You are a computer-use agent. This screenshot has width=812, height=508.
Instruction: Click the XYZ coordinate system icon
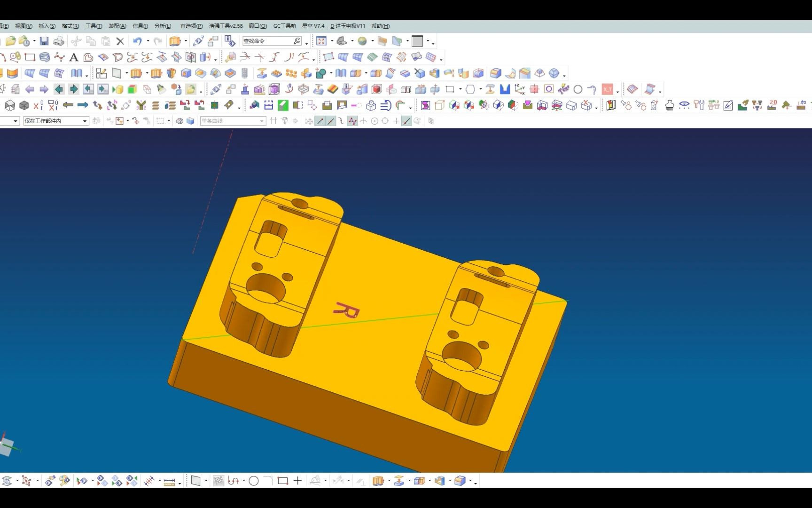pos(520,89)
